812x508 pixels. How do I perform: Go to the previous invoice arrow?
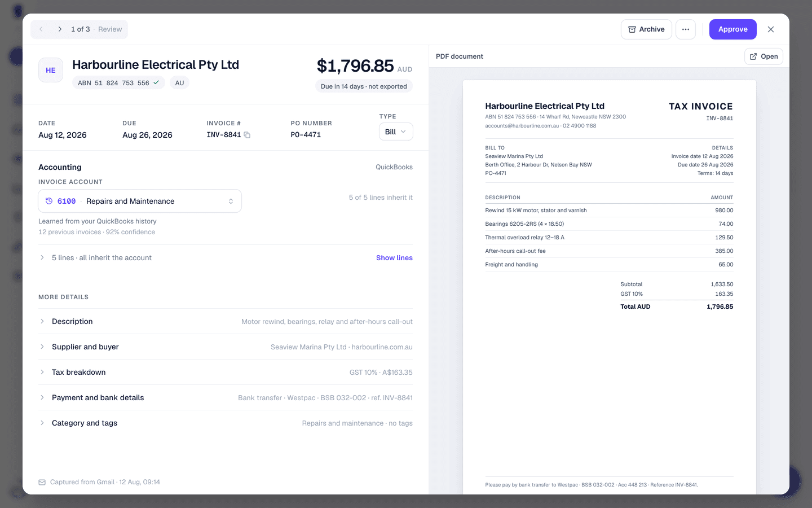pyautogui.click(x=41, y=29)
